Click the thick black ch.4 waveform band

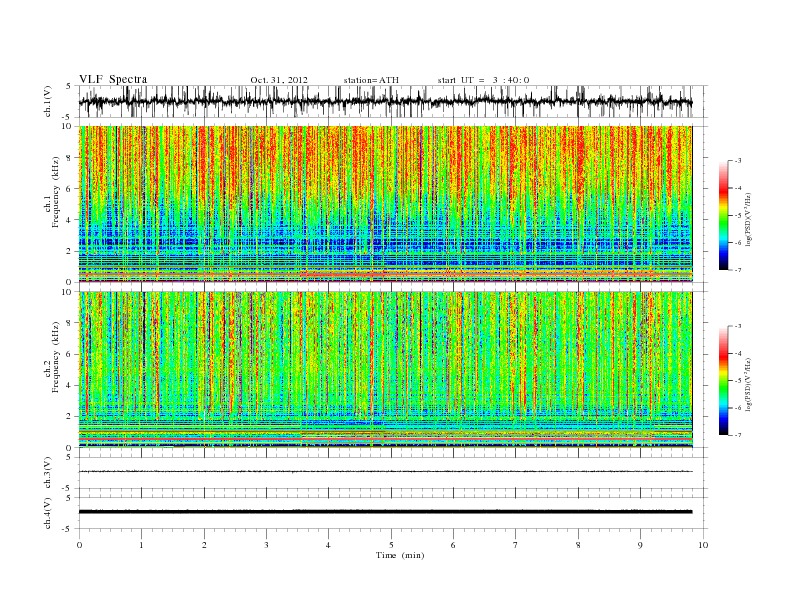pyautogui.click(x=385, y=512)
